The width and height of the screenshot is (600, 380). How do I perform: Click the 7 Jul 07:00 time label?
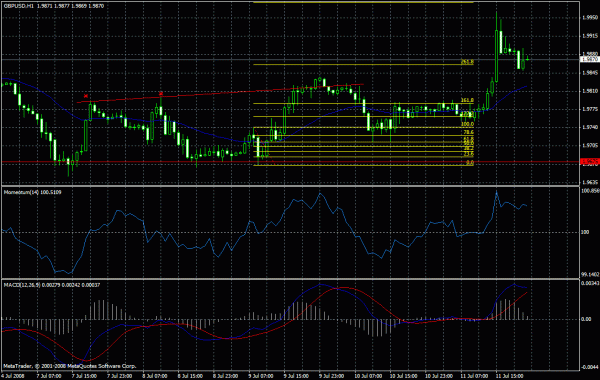49,376
